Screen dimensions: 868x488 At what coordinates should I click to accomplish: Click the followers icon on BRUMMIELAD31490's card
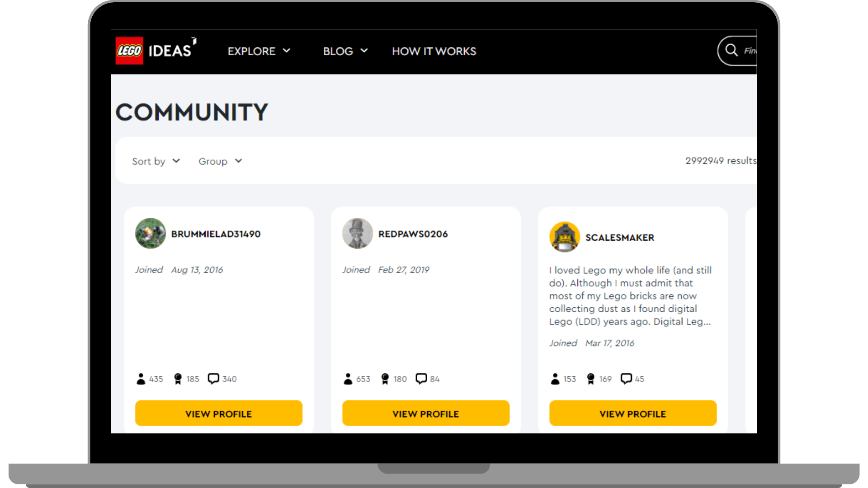click(x=140, y=379)
